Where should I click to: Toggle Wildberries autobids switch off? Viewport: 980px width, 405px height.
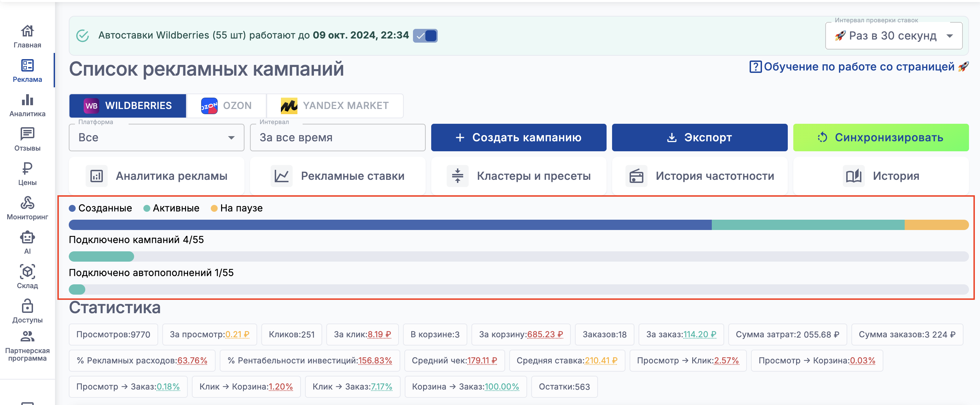pos(425,36)
